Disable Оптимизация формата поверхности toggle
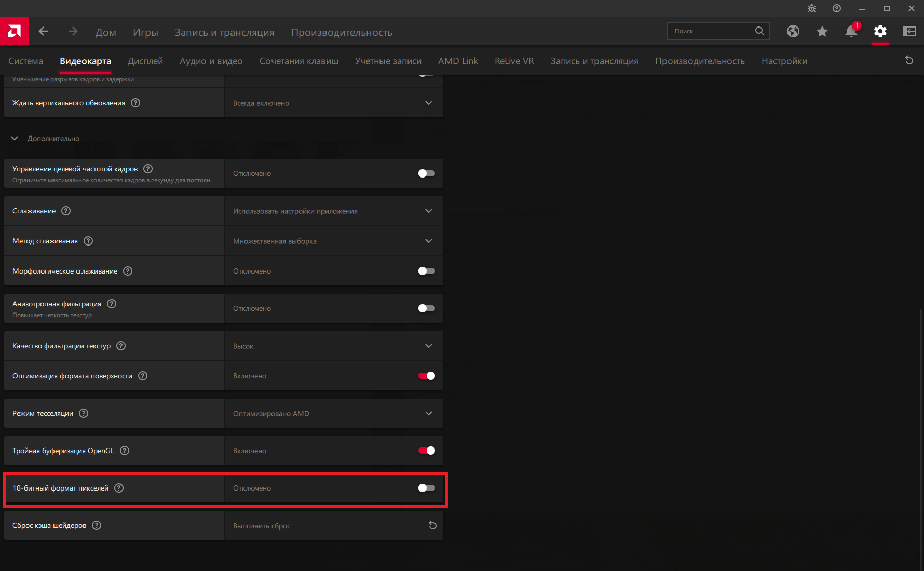The image size is (924, 571). click(426, 376)
